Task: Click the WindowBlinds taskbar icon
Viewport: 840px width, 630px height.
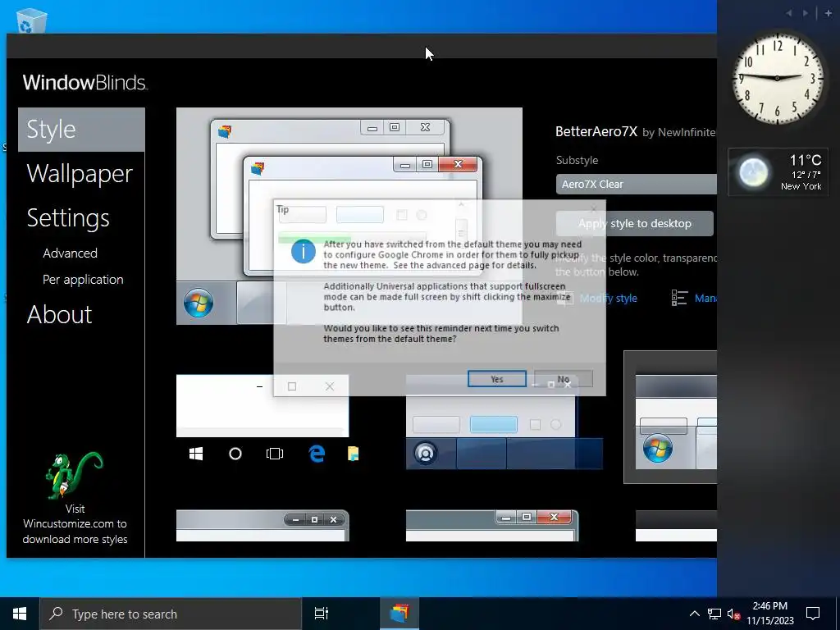Action: pyautogui.click(x=399, y=614)
